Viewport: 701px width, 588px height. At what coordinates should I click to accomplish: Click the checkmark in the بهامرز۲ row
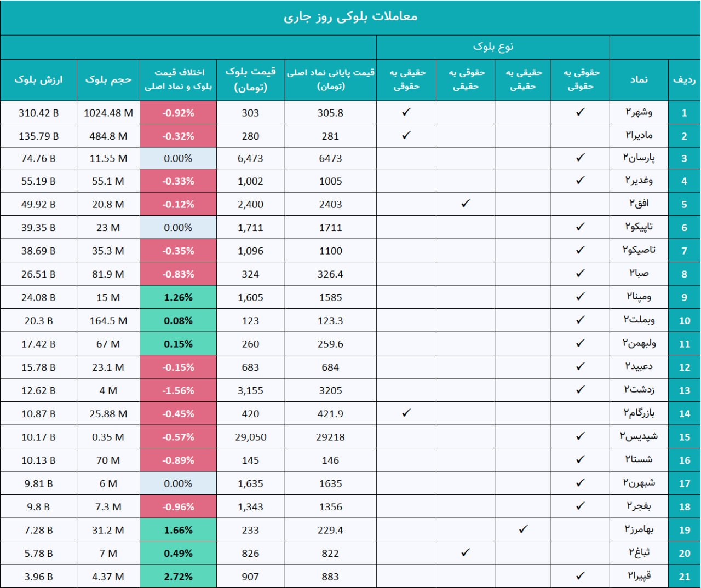tap(523, 529)
